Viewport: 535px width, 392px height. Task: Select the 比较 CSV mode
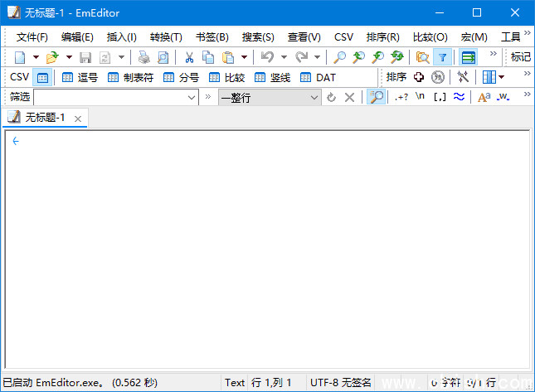pyautogui.click(x=226, y=78)
